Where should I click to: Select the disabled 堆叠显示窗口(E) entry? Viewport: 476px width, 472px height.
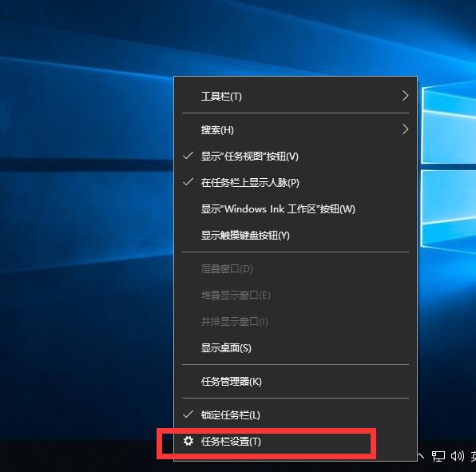(x=296, y=295)
